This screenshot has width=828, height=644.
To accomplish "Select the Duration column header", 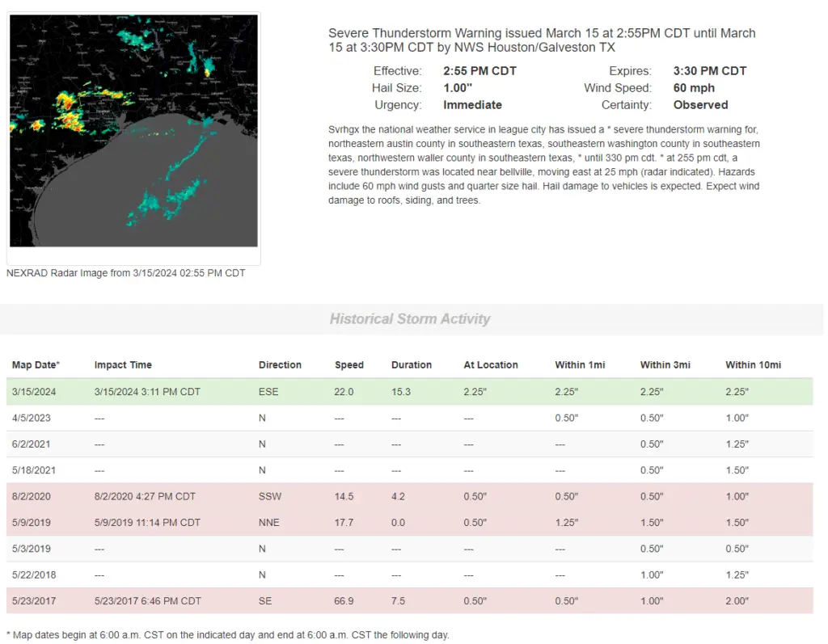I will [x=412, y=365].
